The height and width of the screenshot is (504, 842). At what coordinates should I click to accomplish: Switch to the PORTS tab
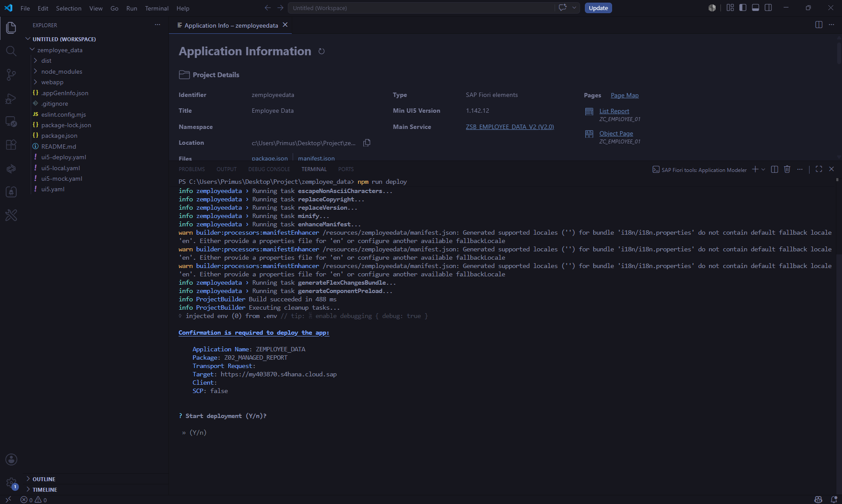tap(346, 169)
